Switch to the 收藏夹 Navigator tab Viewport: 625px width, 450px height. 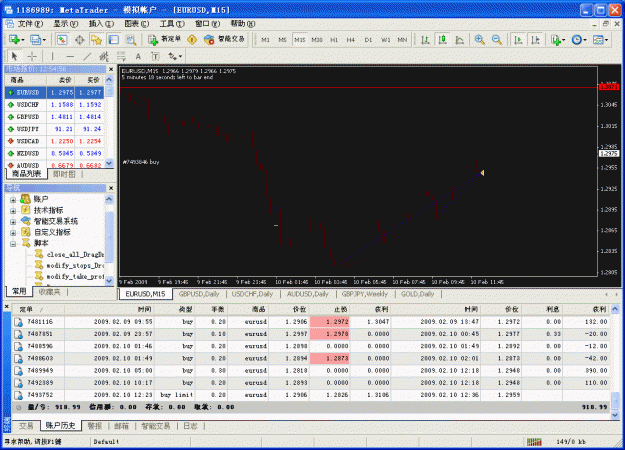pyautogui.click(x=49, y=292)
